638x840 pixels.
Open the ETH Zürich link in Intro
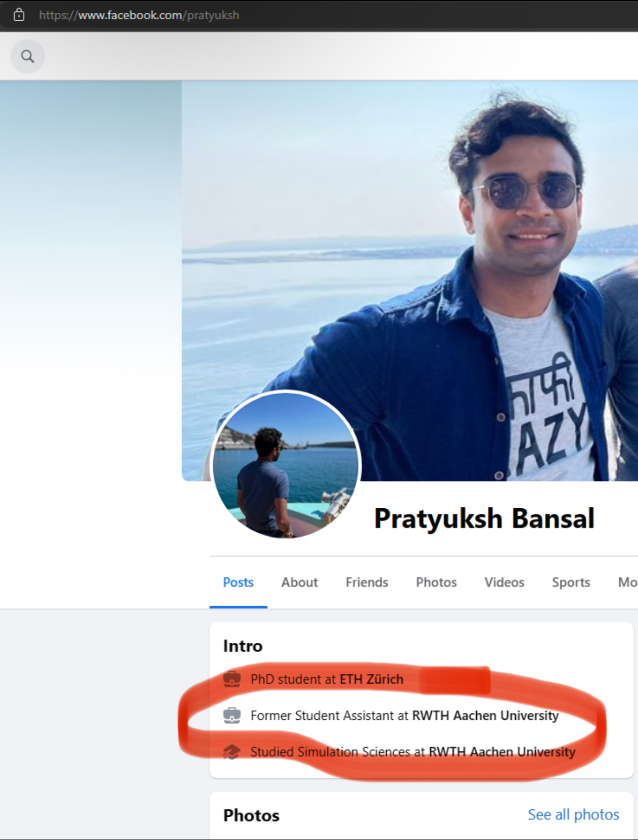[x=371, y=679]
